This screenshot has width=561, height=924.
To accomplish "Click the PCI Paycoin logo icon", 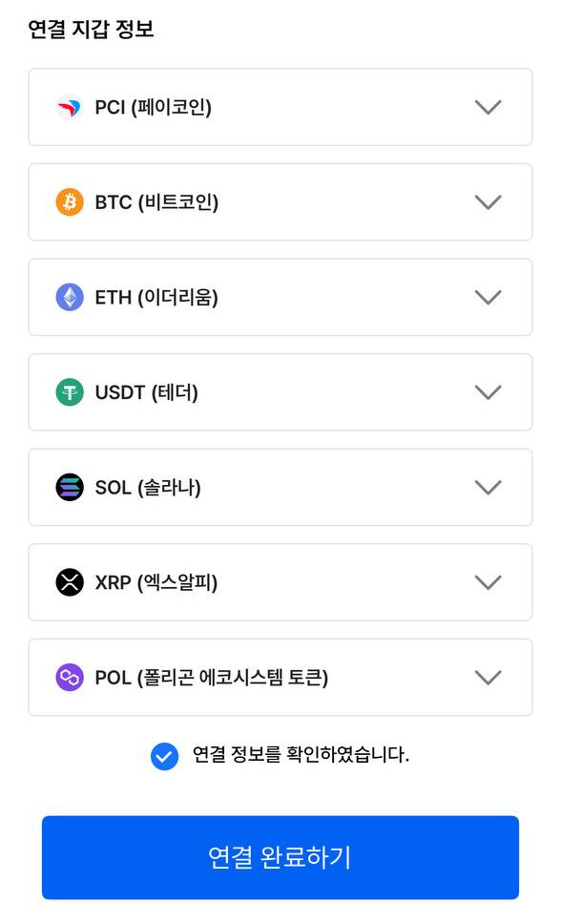I will [70, 107].
